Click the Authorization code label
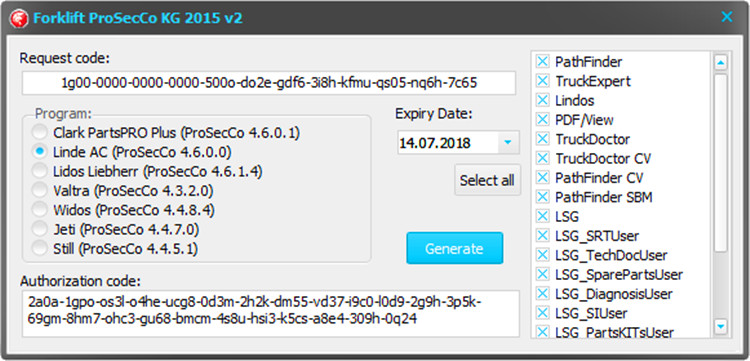Image resolution: width=750 pixels, height=361 pixels. 81,281
